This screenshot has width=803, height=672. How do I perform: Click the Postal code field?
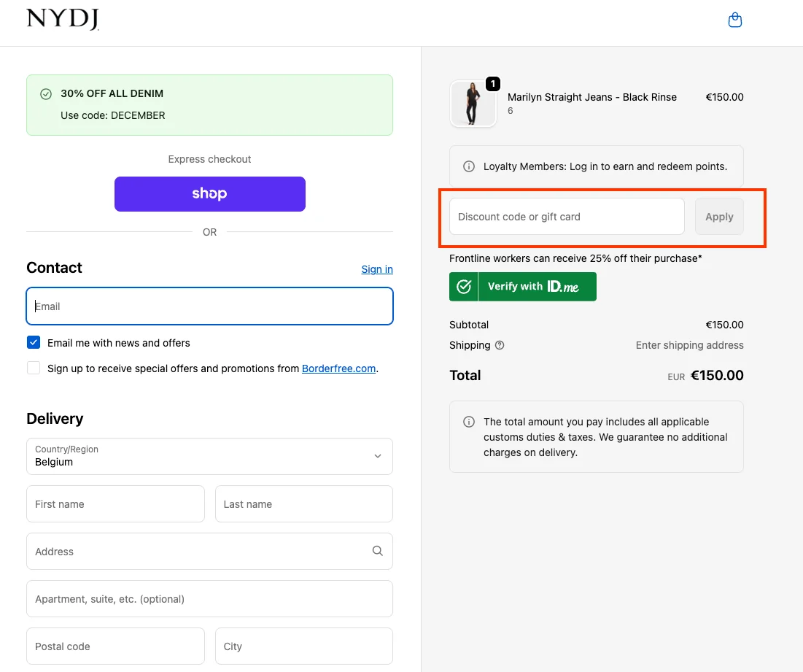click(x=115, y=646)
